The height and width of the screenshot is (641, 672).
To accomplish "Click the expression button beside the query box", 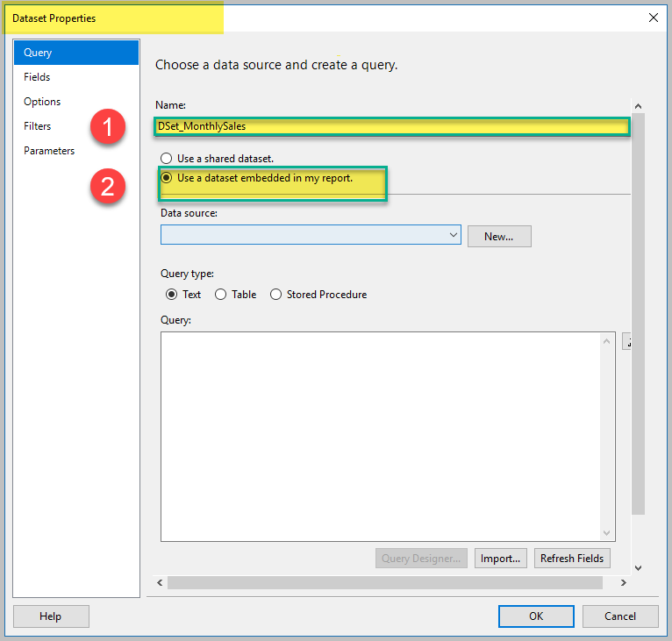I will pyautogui.click(x=626, y=341).
